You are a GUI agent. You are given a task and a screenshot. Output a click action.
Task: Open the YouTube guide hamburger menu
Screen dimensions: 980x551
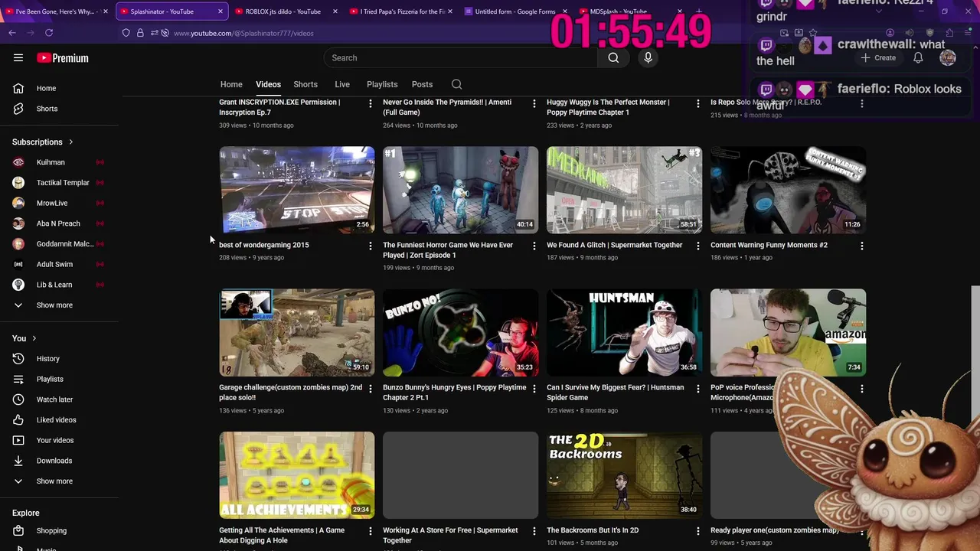click(x=18, y=57)
